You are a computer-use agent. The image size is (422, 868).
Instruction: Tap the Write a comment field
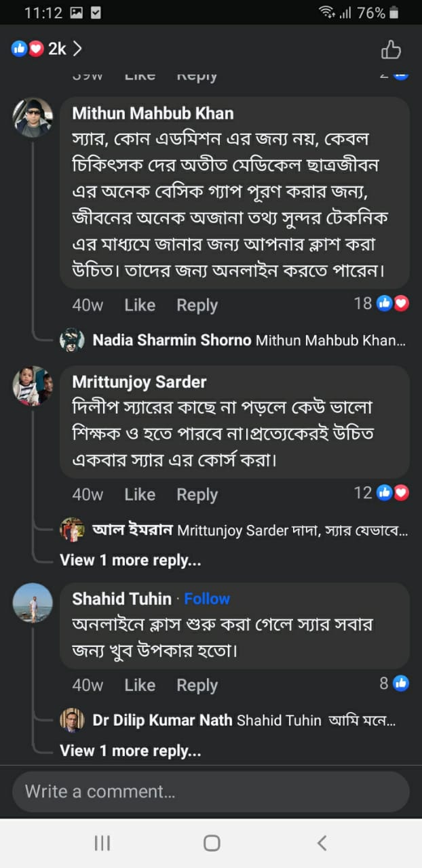[x=210, y=791]
